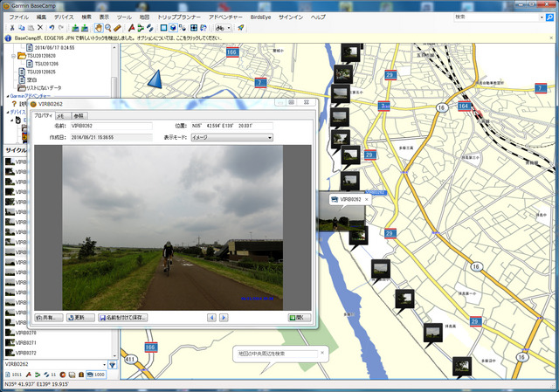This screenshot has width=559, height=392.
Task: Click the Receive from Device icon
Action: coord(85,28)
